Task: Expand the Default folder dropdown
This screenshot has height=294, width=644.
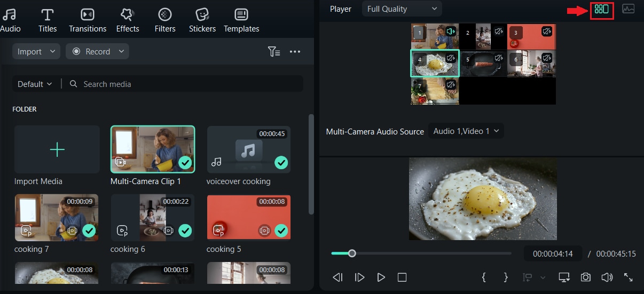Action: click(35, 84)
